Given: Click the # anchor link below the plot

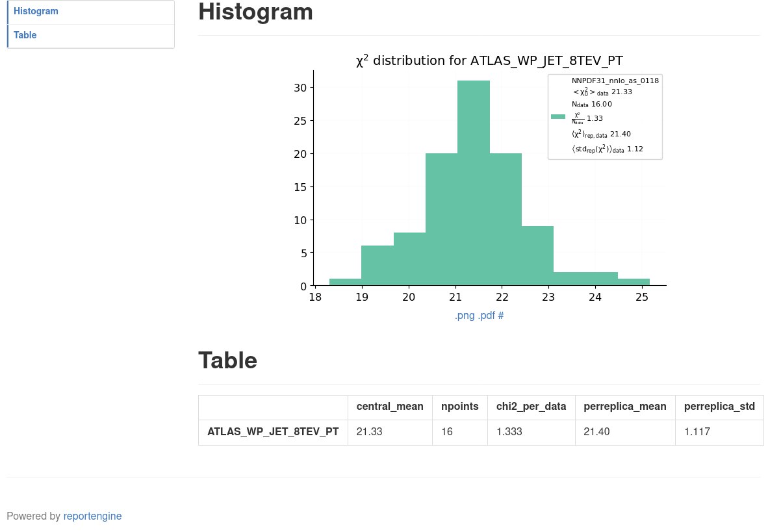Looking at the screenshot, I should [501, 316].
